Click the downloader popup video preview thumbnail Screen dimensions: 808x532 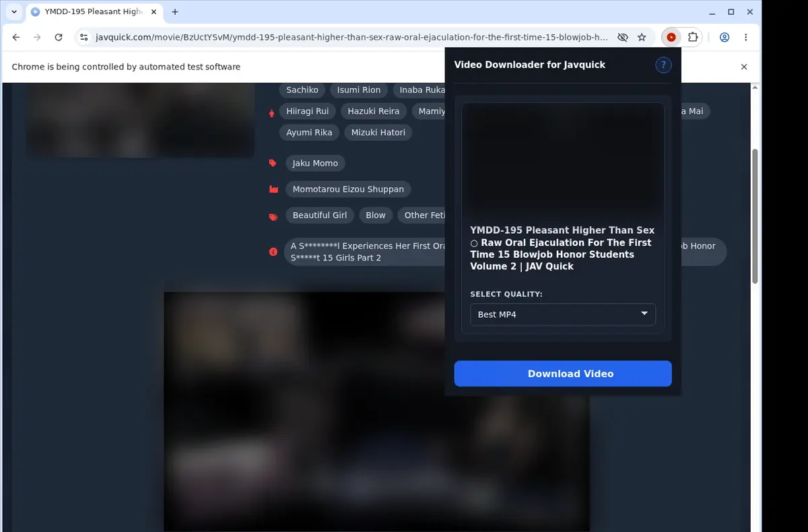coord(563,161)
